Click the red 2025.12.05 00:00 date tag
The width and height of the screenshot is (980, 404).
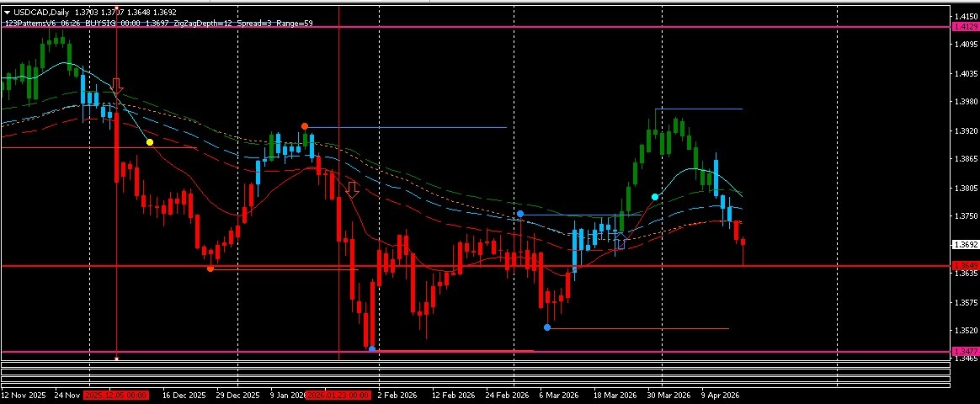pyautogui.click(x=116, y=396)
